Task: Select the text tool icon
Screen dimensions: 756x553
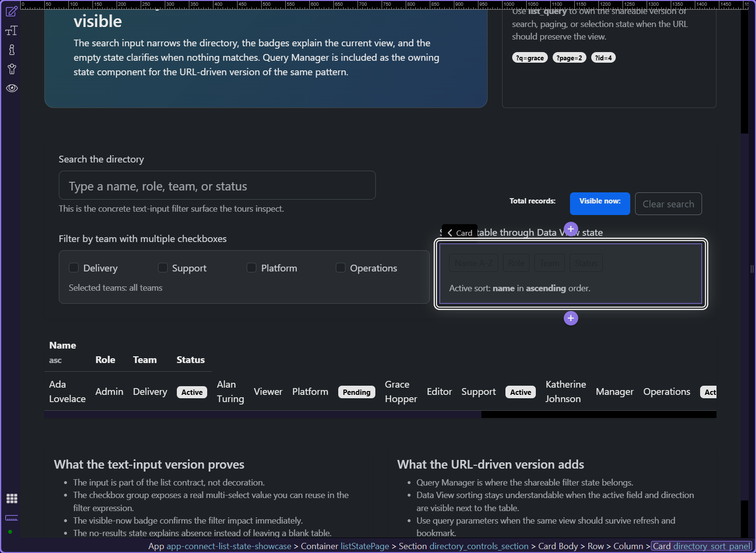Action: pos(12,31)
